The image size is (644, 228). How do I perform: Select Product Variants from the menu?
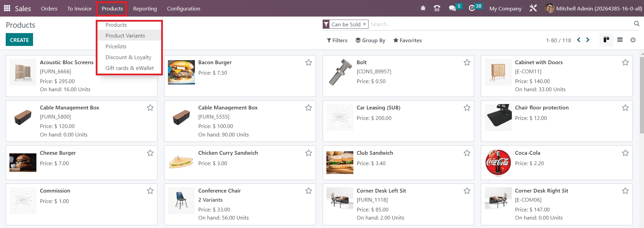pos(125,36)
